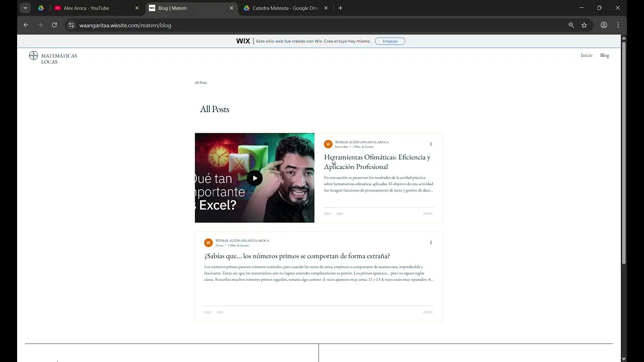Screen dimensions: 644x362
Task: Open the Catedra Mateista Google Drive tab
Action: point(285,8)
